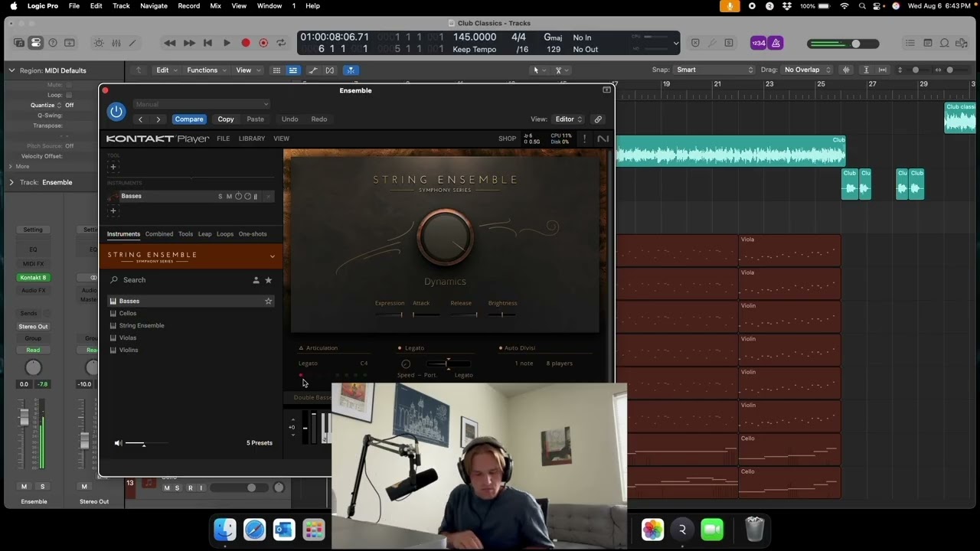Screen dimensions: 980x551
Task: Go to next preset in Ensemble plugin
Action: (x=158, y=119)
